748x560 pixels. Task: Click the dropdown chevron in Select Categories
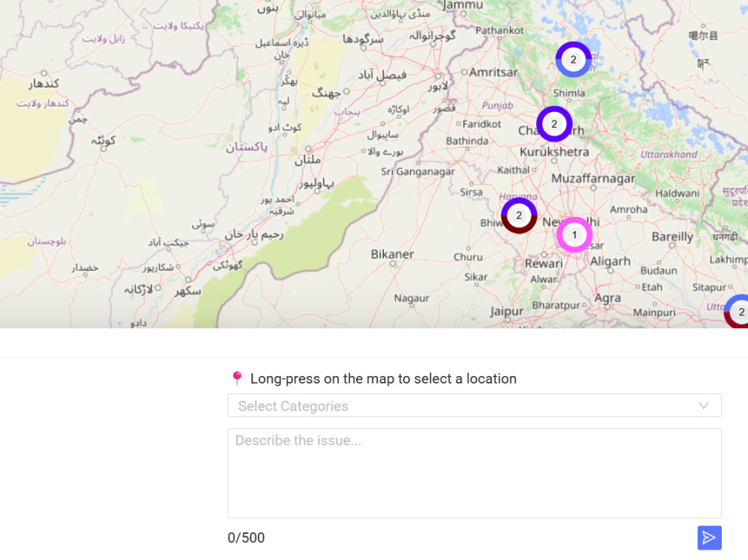[x=703, y=405]
